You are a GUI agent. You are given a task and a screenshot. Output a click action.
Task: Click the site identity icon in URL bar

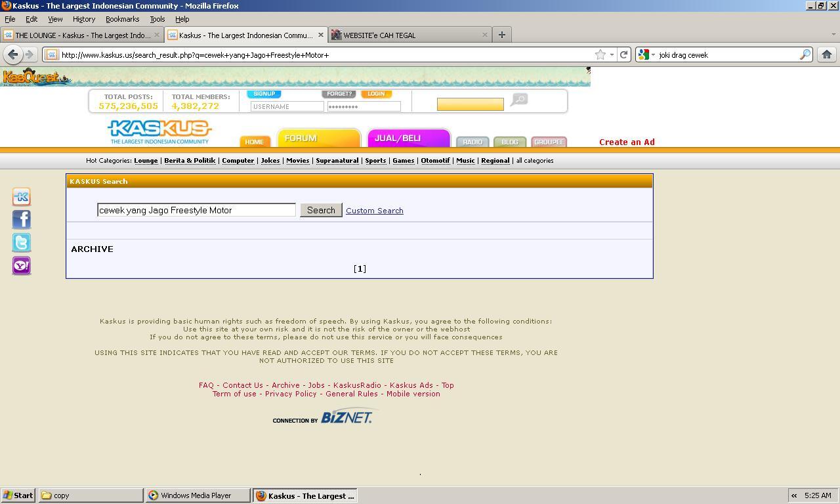pos(52,54)
